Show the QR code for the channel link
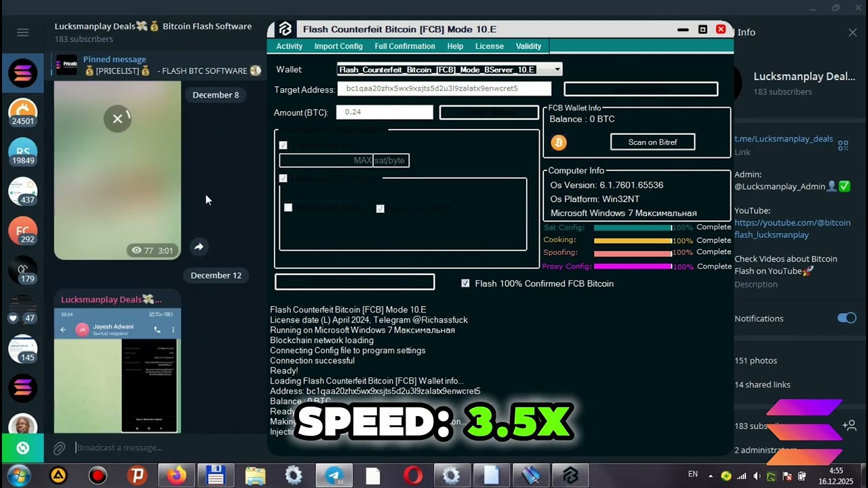This screenshot has width=868, height=488. tap(843, 145)
